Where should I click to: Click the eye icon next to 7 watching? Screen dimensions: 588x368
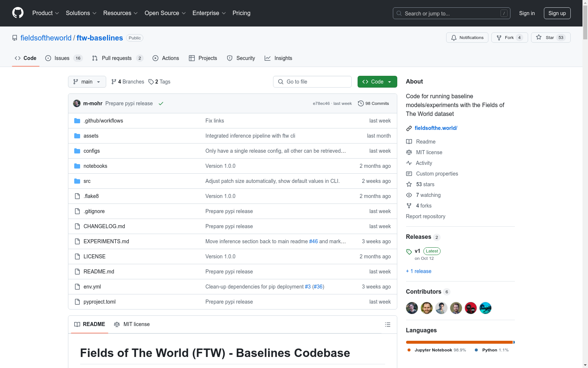(x=409, y=195)
